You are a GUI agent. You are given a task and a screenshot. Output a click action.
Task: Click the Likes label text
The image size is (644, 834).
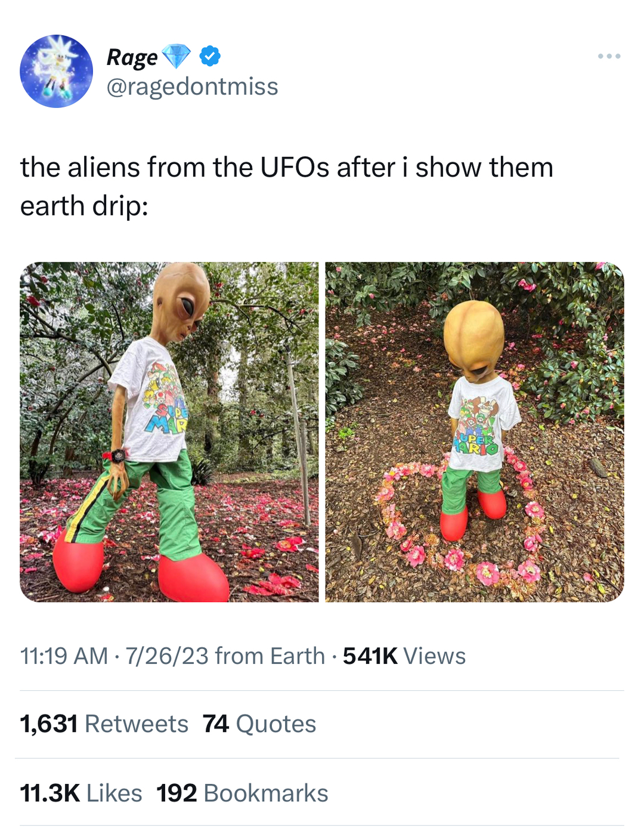tap(113, 792)
